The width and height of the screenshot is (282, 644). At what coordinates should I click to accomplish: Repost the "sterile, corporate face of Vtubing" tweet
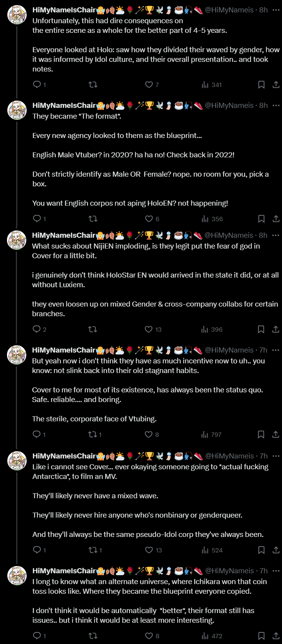click(93, 434)
